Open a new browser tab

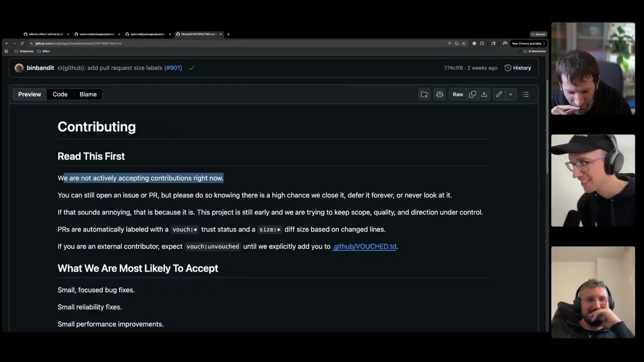[x=228, y=34]
